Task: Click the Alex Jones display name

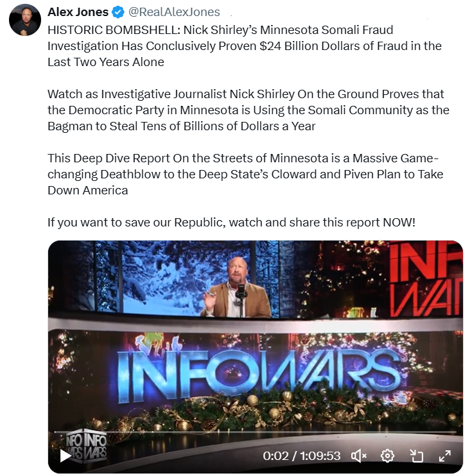Action: [x=78, y=12]
